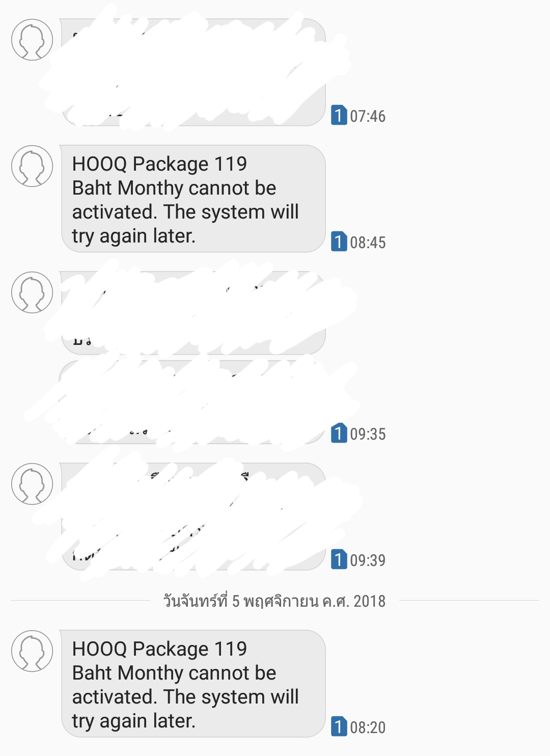
Task: Tap the 08:45 timestamp
Action: coord(368,242)
